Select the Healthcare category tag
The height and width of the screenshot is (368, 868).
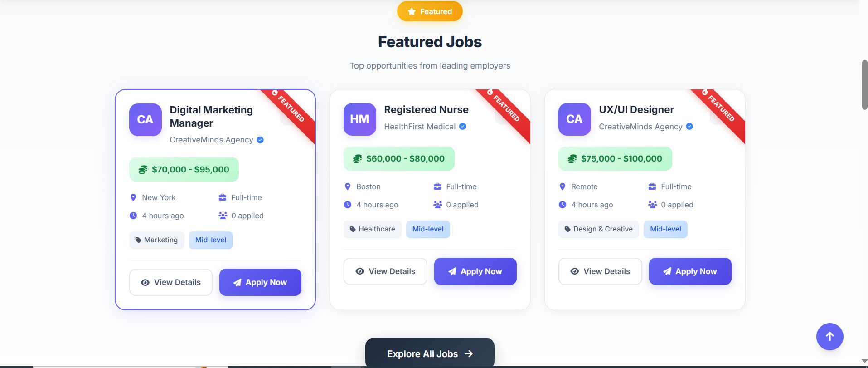(x=372, y=229)
